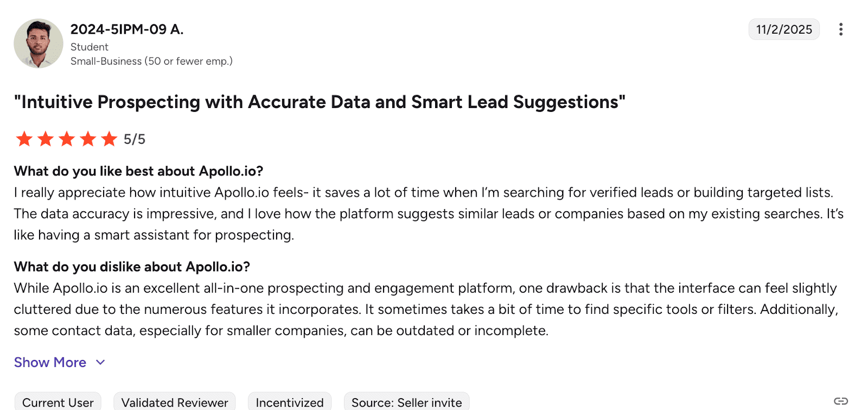Select the Incentivized tag

(x=290, y=402)
